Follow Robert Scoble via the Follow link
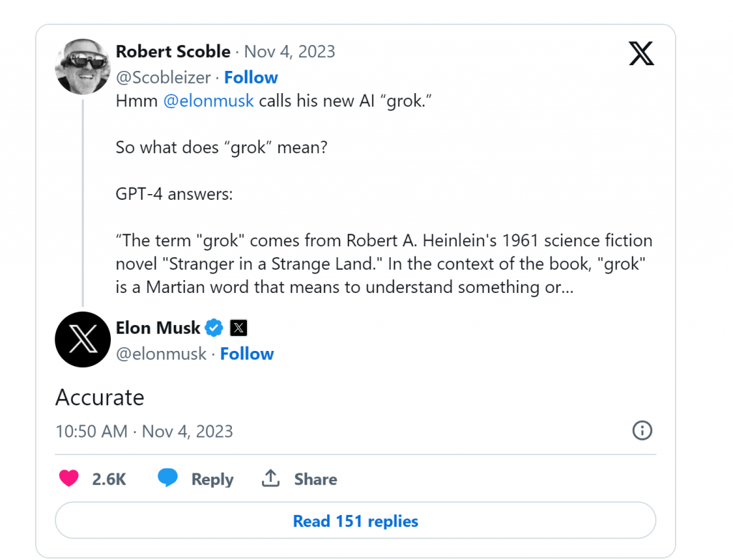 251,77
